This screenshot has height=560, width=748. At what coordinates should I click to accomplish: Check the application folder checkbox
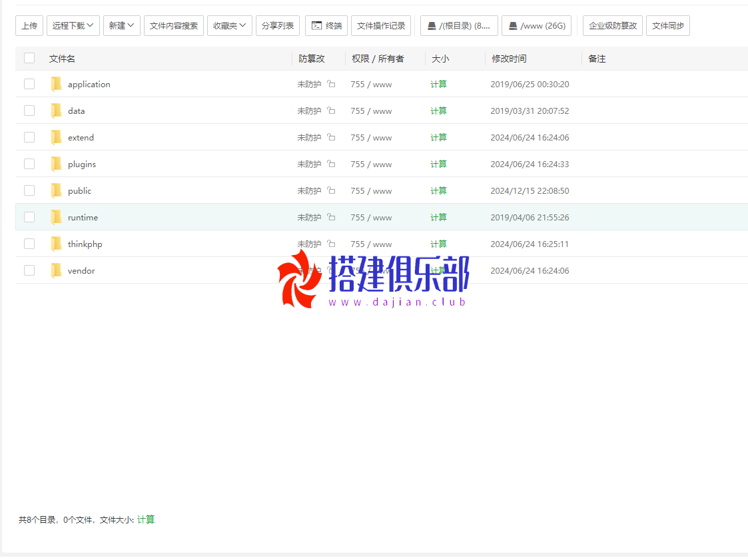pos(29,84)
